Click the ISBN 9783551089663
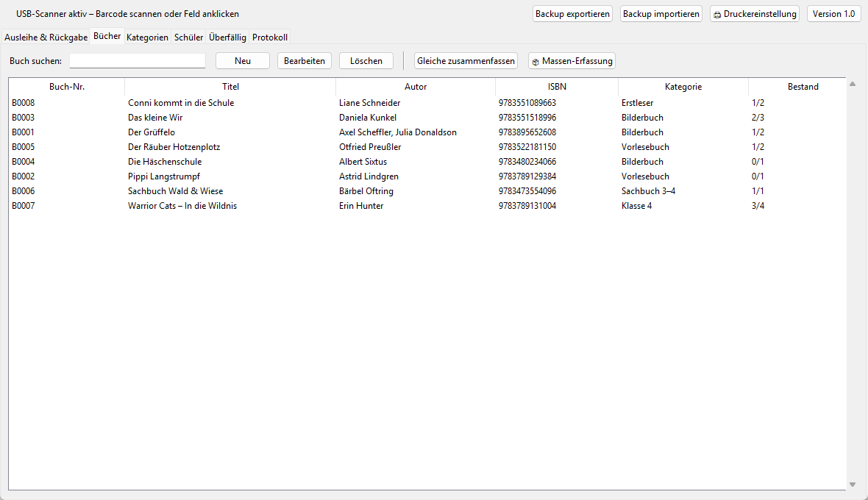 click(x=527, y=103)
